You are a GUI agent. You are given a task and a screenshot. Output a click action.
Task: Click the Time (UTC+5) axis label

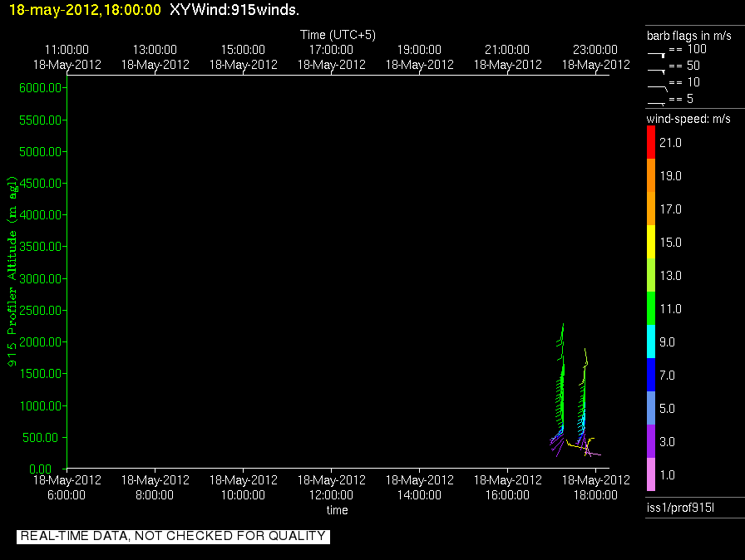coord(338,35)
